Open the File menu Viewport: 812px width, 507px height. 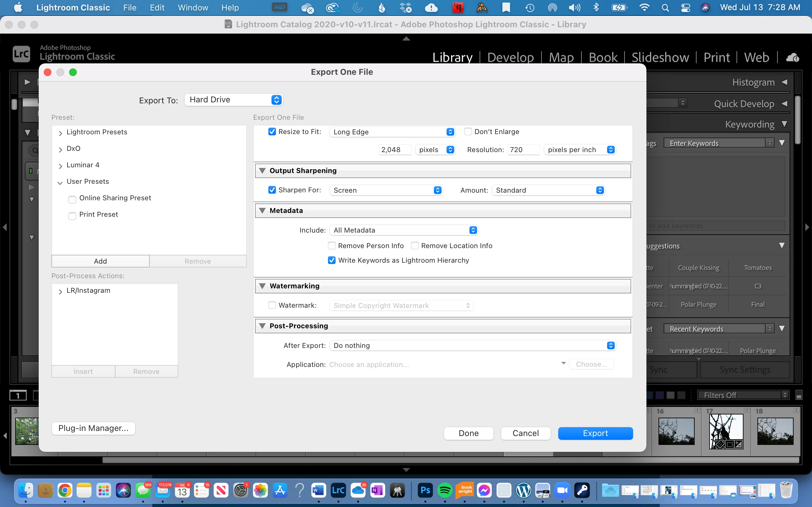[x=129, y=7]
